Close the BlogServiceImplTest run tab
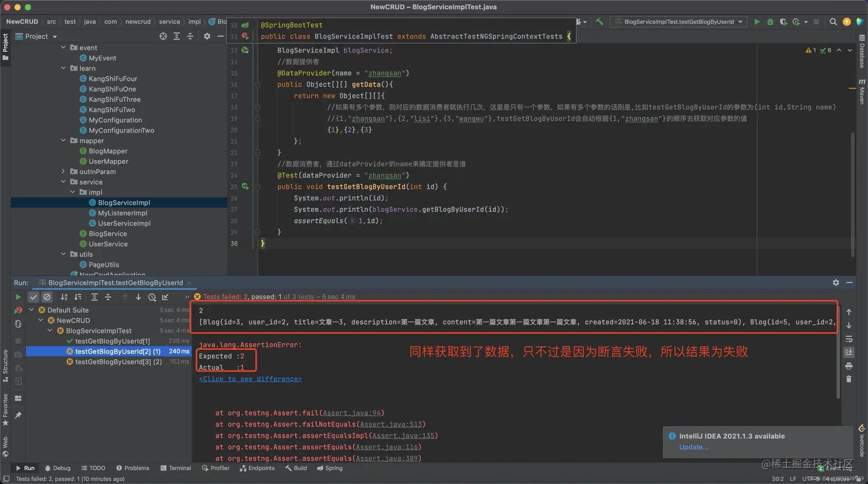 [x=189, y=283]
